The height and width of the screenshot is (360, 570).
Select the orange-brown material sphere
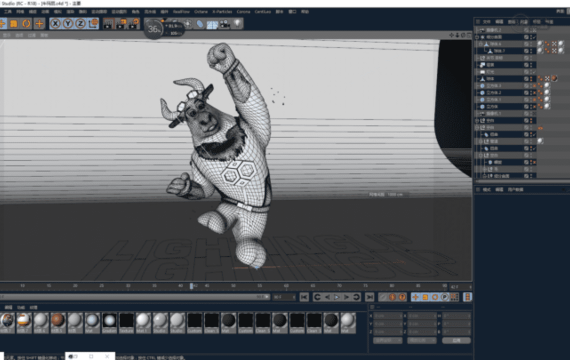click(x=58, y=320)
